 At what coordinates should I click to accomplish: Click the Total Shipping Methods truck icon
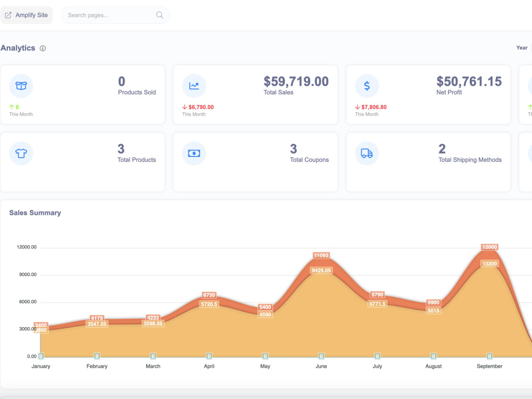[x=367, y=153]
